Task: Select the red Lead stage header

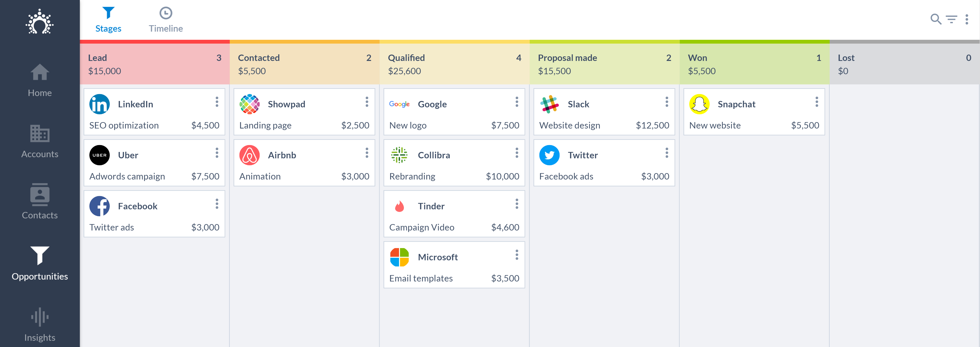Action: pyautogui.click(x=154, y=64)
